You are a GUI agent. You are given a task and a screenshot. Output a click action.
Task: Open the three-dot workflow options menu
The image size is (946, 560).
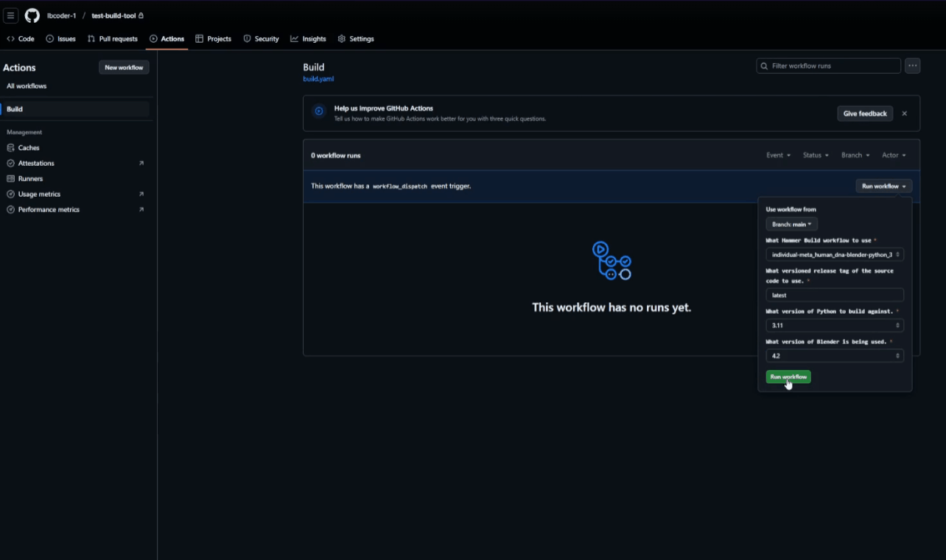913,66
